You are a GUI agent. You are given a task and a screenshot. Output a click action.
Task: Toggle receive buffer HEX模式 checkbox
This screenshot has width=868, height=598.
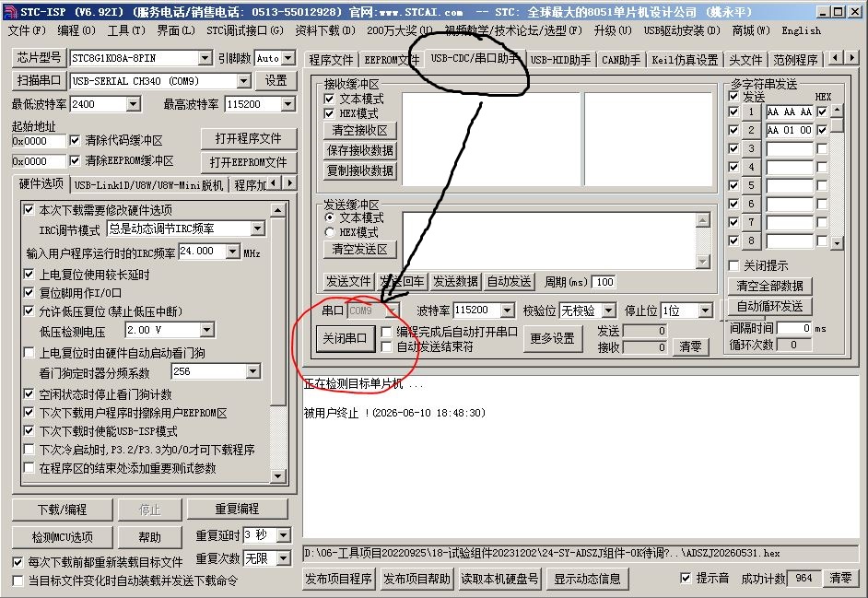pos(329,113)
